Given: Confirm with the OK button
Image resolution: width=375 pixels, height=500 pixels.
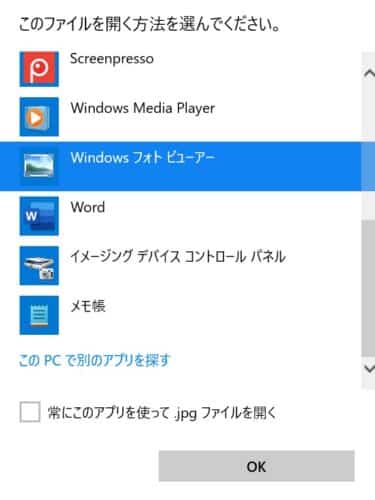Looking at the screenshot, I should [256, 466].
